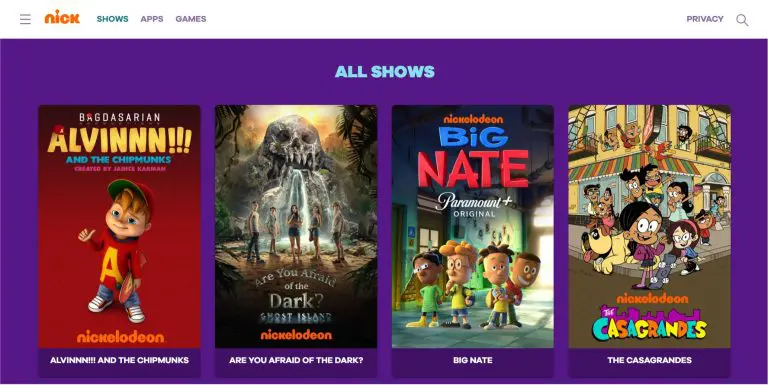Select Are You Afraid of the Dark poster
The image size is (768, 385).
tap(296, 226)
